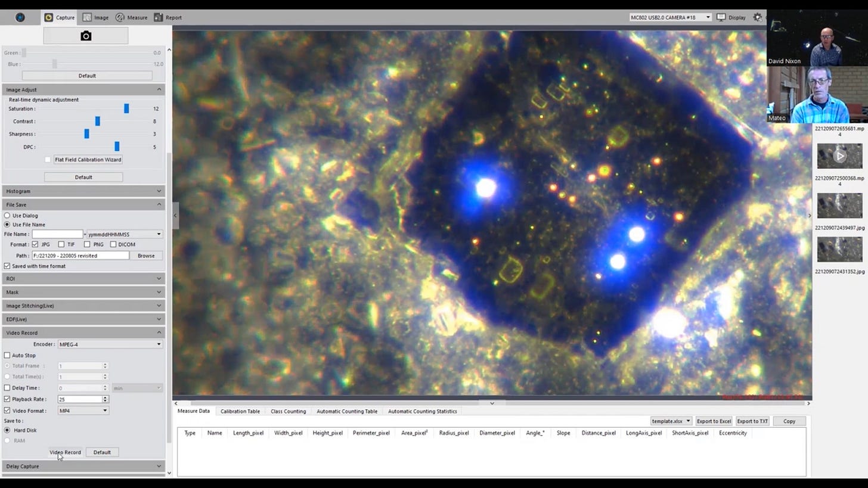Open the settings gear icon
868x488 pixels.
pyautogui.click(x=758, y=17)
